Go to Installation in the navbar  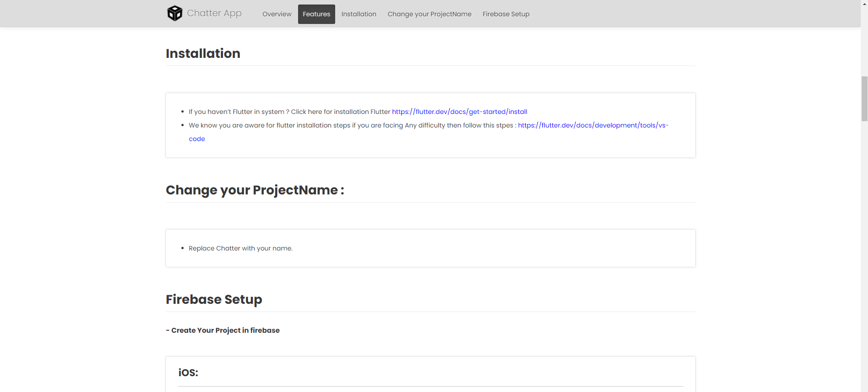[359, 14]
